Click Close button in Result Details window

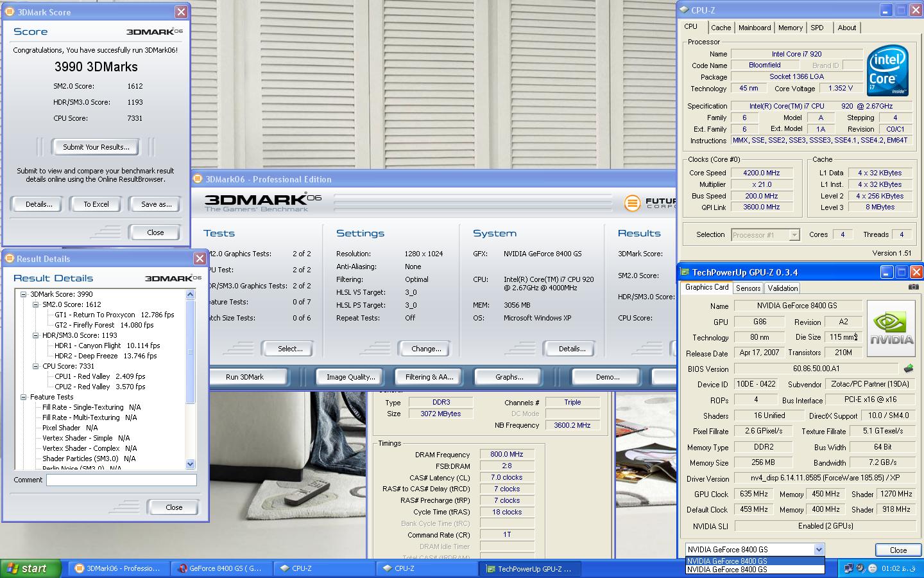click(174, 507)
